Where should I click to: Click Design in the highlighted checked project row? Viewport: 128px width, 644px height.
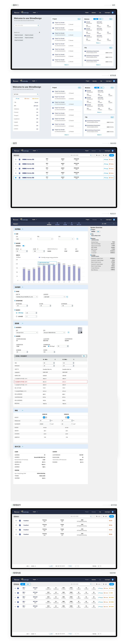pyautogui.click(x=106, y=178)
